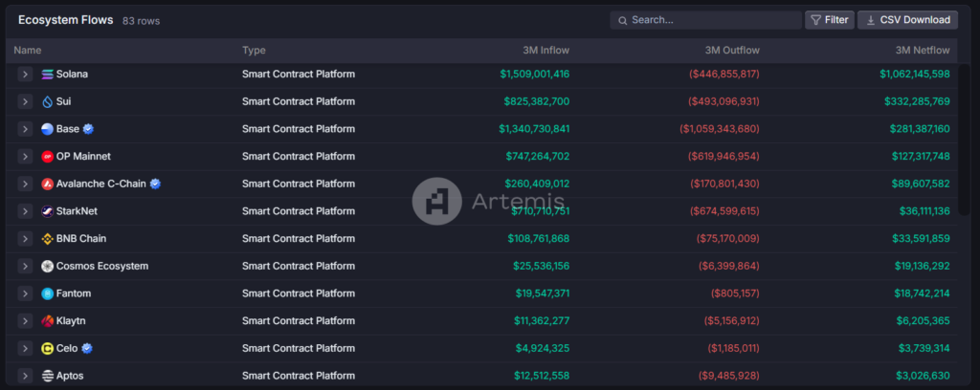980x390 pixels.
Task: Sort table by Name column header
Action: 28,51
